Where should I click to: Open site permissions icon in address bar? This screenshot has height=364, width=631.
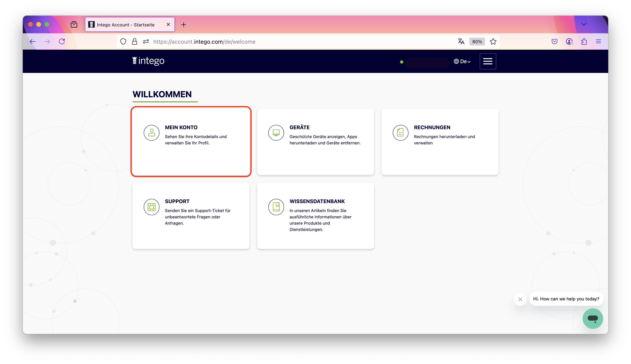point(146,41)
